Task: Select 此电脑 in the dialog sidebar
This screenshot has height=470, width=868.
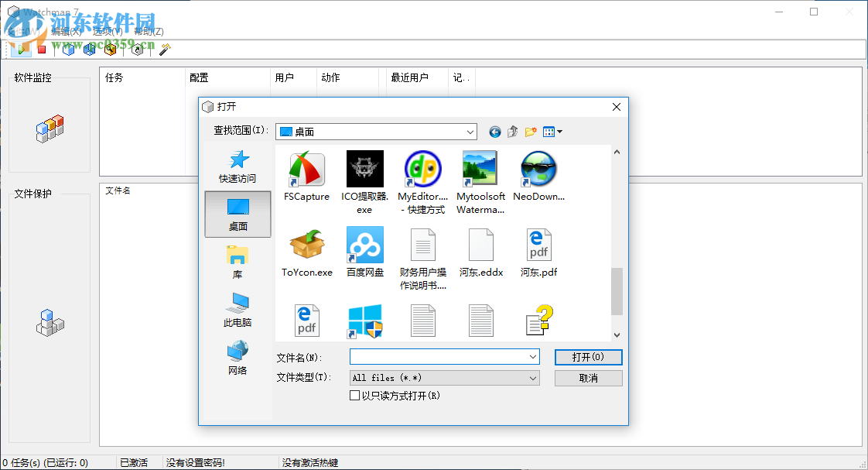Action: click(237, 310)
